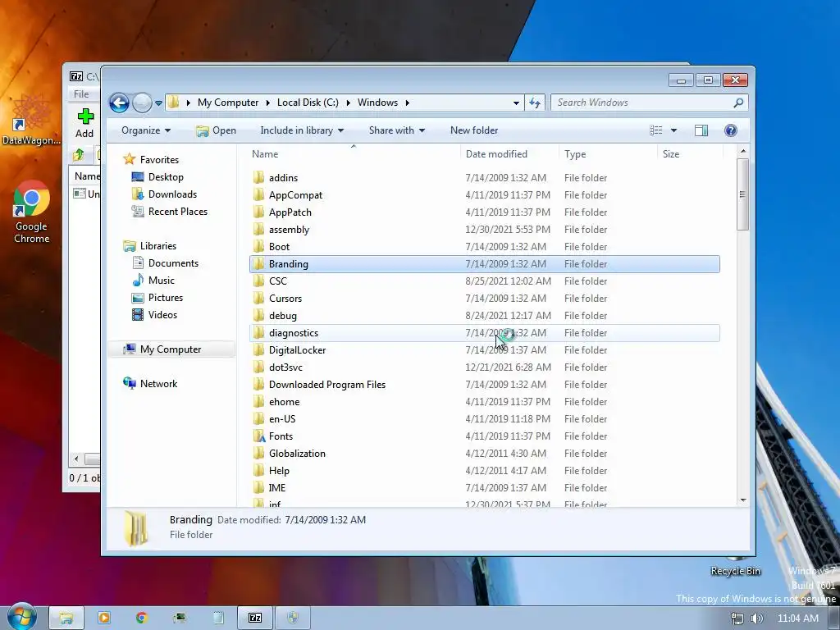
Task: Open DataWagon desktop shortcut
Action: (x=31, y=120)
